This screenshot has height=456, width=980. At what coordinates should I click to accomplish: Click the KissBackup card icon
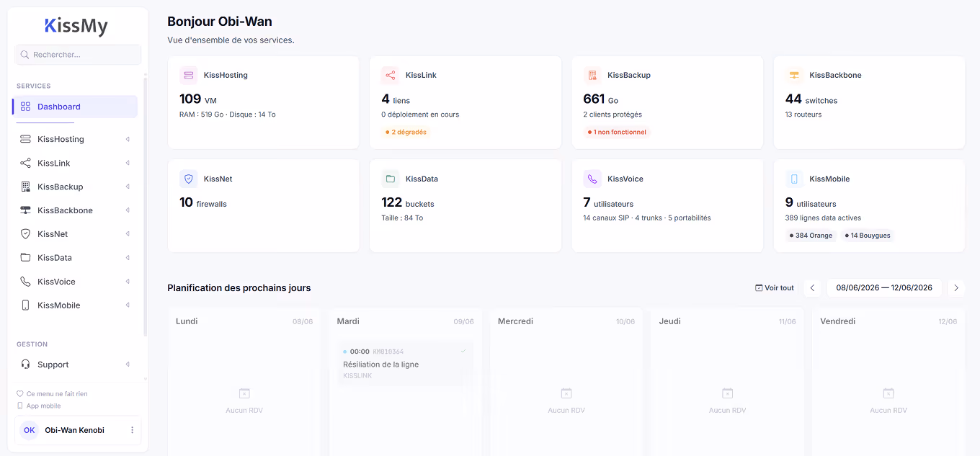coord(592,75)
